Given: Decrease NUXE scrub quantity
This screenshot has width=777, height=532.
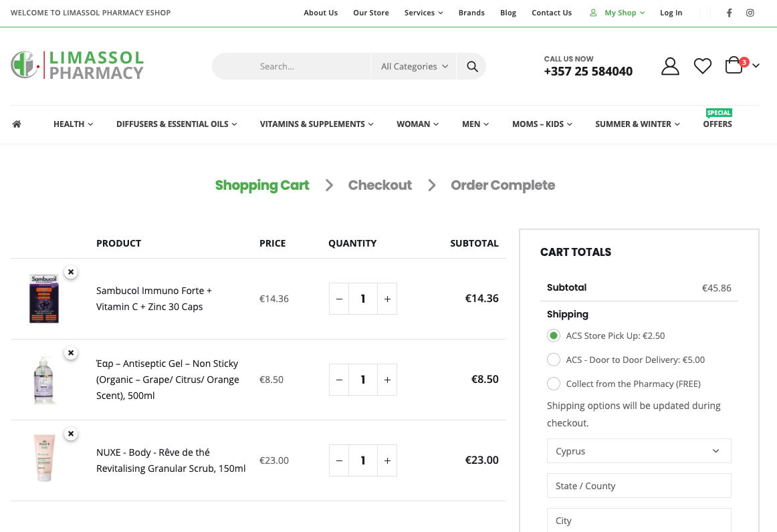Looking at the screenshot, I should (x=339, y=460).
